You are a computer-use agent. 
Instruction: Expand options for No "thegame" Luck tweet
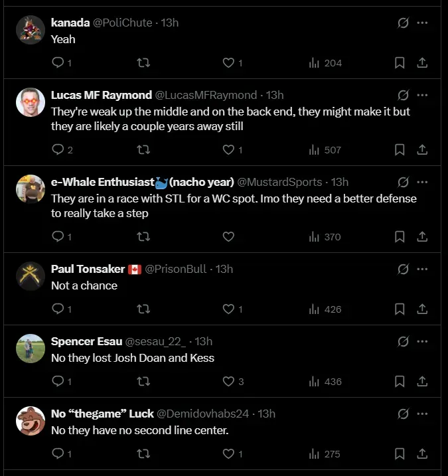pyautogui.click(x=422, y=414)
